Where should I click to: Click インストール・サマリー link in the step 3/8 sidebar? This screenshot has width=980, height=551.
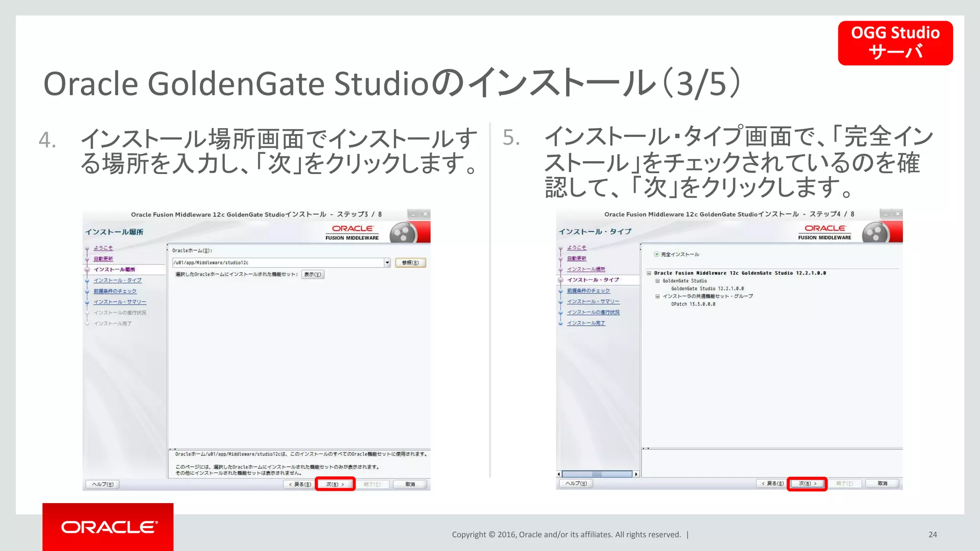point(120,302)
